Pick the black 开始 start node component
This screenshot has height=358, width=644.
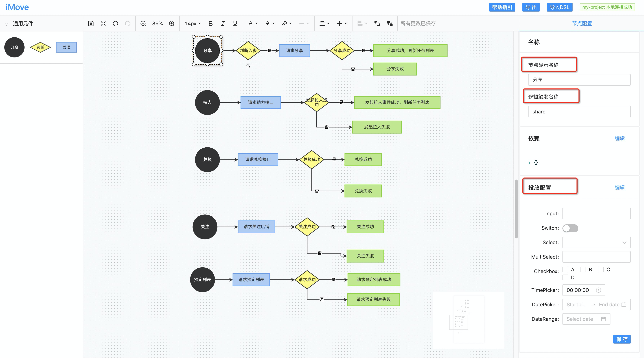click(14, 47)
